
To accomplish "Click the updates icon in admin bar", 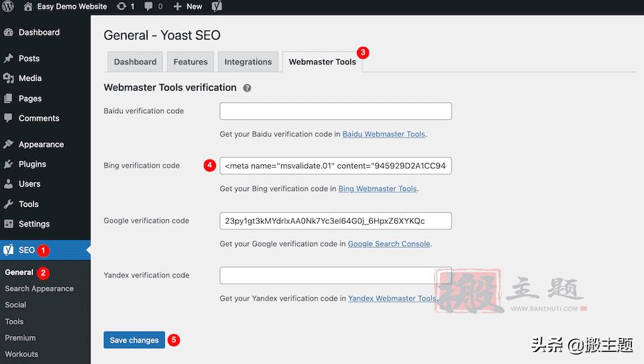I will point(121,6).
